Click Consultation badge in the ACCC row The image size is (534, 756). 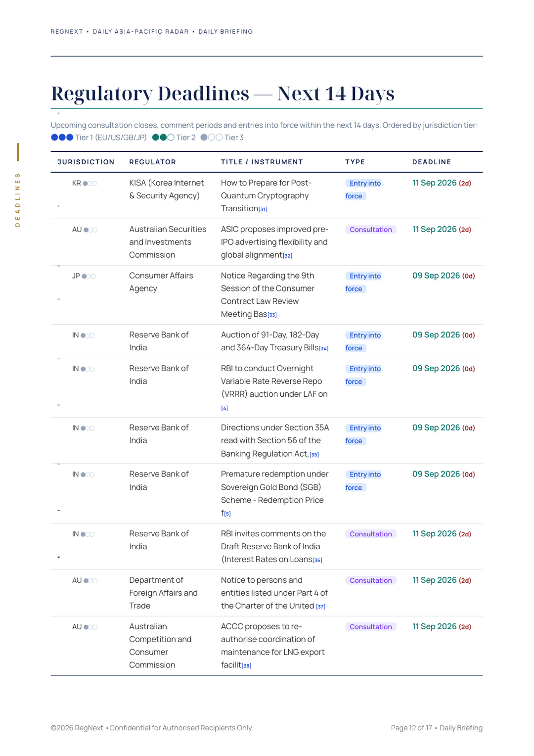pyautogui.click(x=371, y=627)
